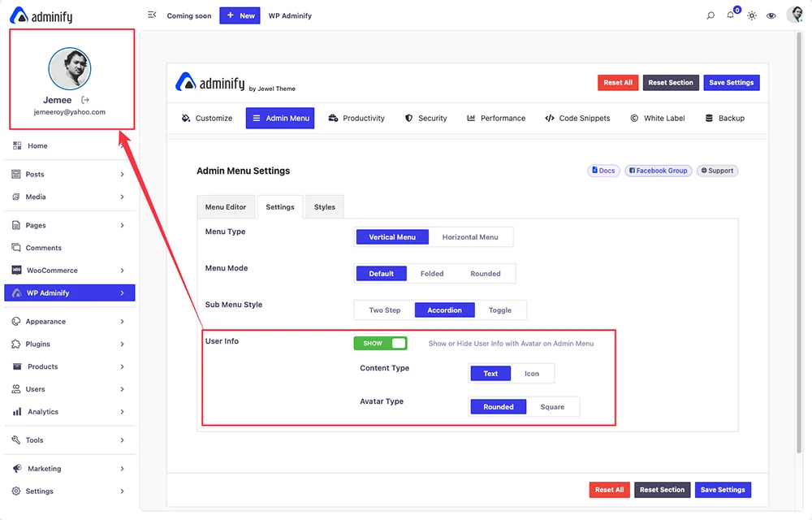Screen dimensions: 812x520
Task: Toggle the User Info SHOW switch
Action: (x=381, y=344)
